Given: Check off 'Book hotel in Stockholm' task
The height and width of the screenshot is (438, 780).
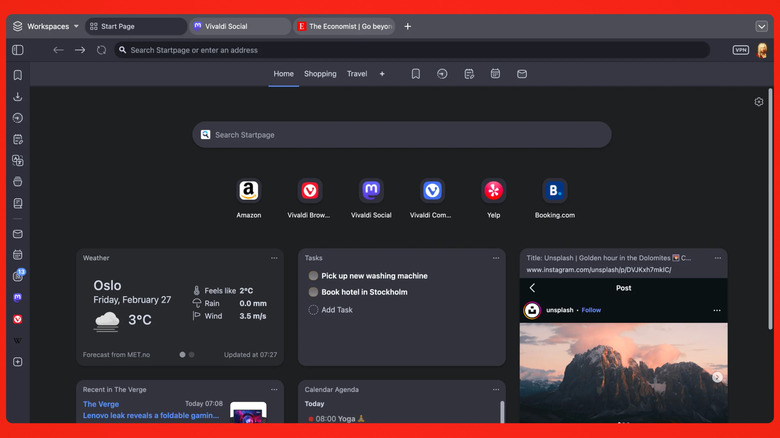Looking at the screenshot, I should (x=313, y=292).
